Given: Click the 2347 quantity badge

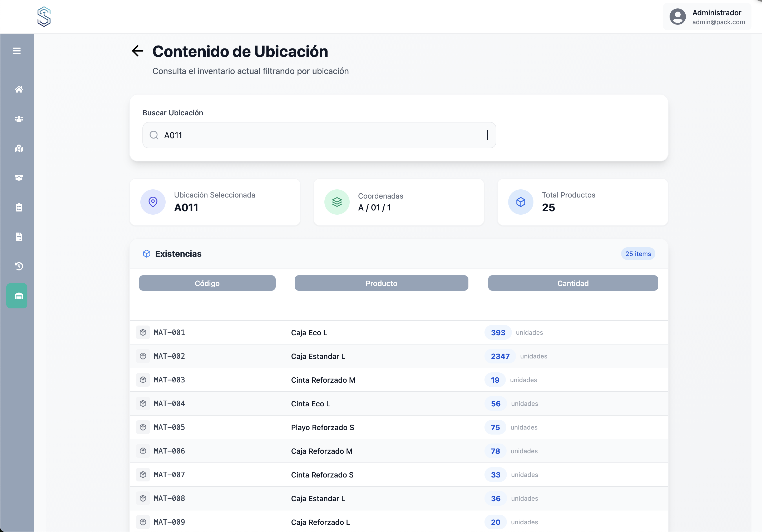Looking at the screenshot, I should 500,356.
